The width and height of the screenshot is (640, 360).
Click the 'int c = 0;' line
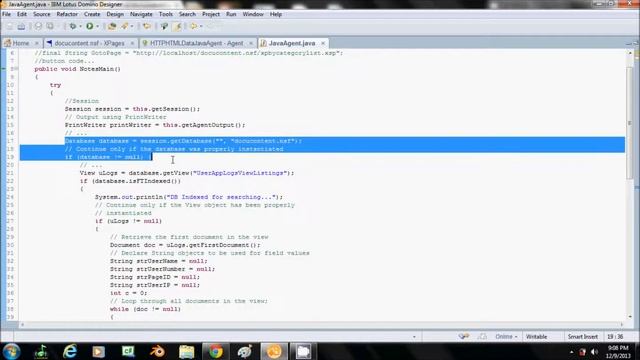pos(128,293)
